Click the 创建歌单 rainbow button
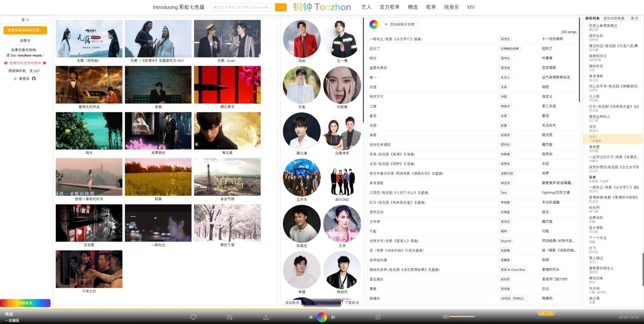644x324 pixels. (25, 303)
